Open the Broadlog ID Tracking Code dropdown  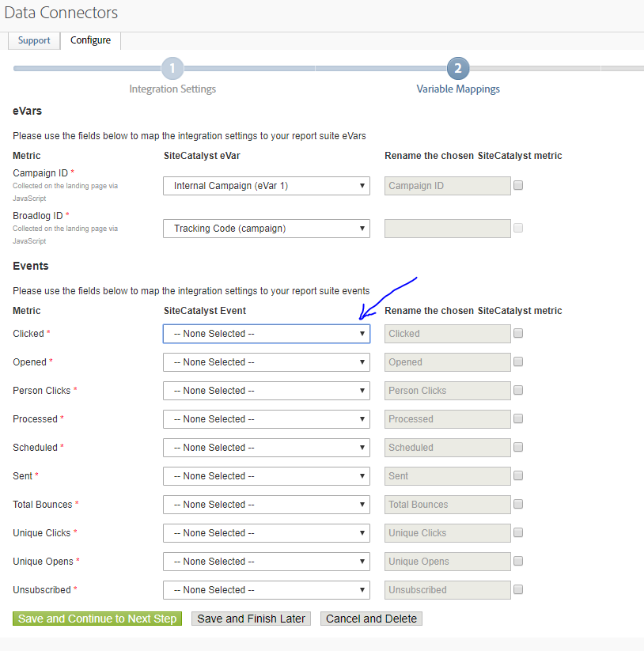coord(267,229)
